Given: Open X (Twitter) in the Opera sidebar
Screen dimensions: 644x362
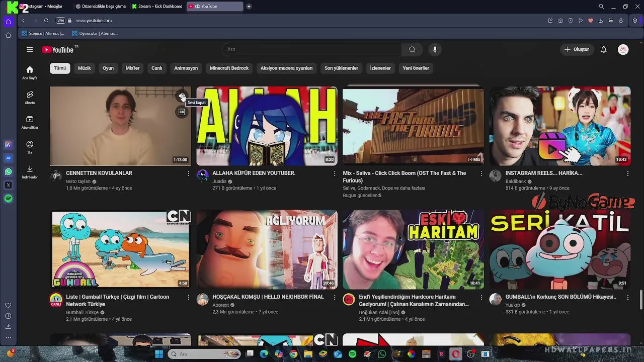Looking at the screenshot, I should pos(9,185).
